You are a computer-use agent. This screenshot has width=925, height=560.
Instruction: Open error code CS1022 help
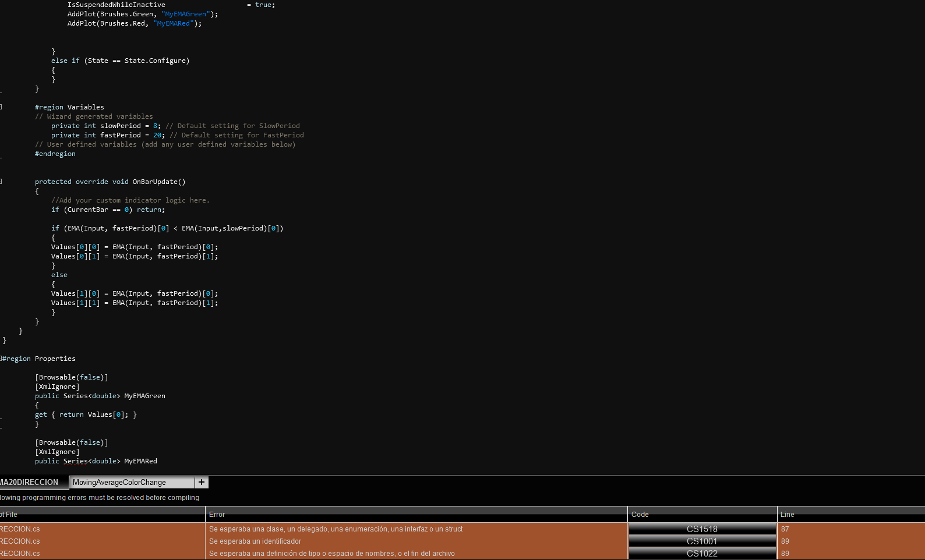coord(702,553)
